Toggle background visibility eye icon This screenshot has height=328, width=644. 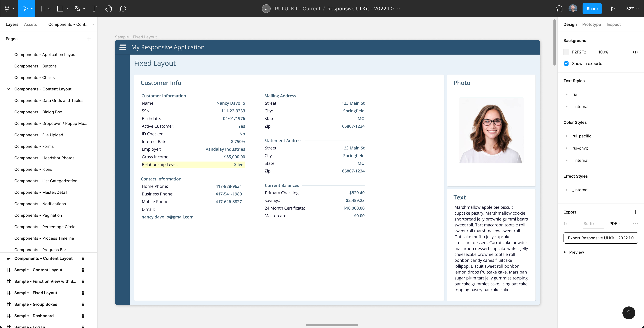(x=635, y=52)
